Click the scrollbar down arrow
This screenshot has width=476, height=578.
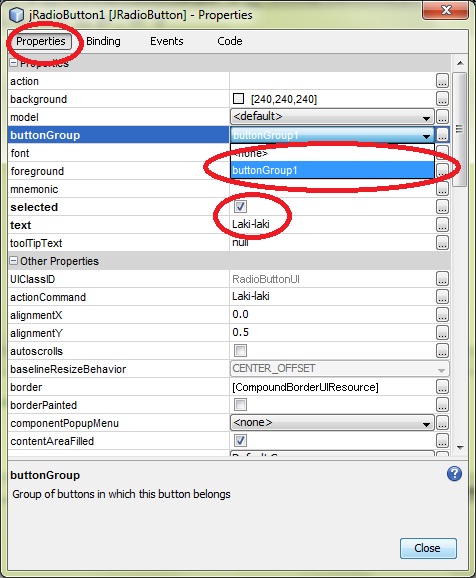click(460, 448)
